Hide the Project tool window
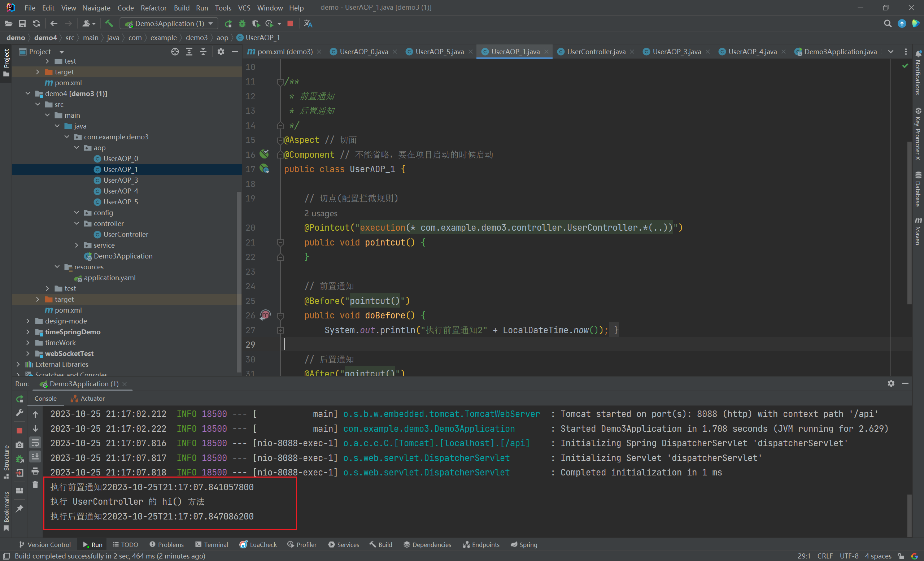Screen dimensions: 924x561 coord(235,52)
